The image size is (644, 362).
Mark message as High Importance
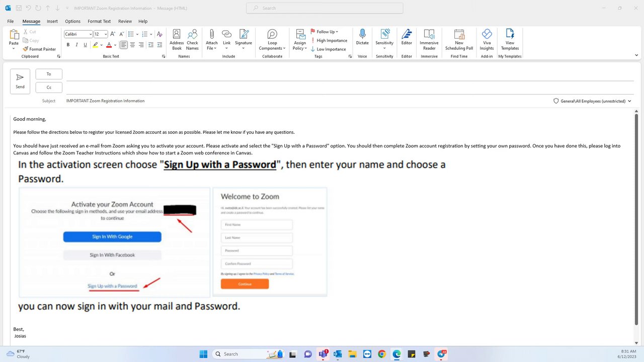[x=329, y=41]
